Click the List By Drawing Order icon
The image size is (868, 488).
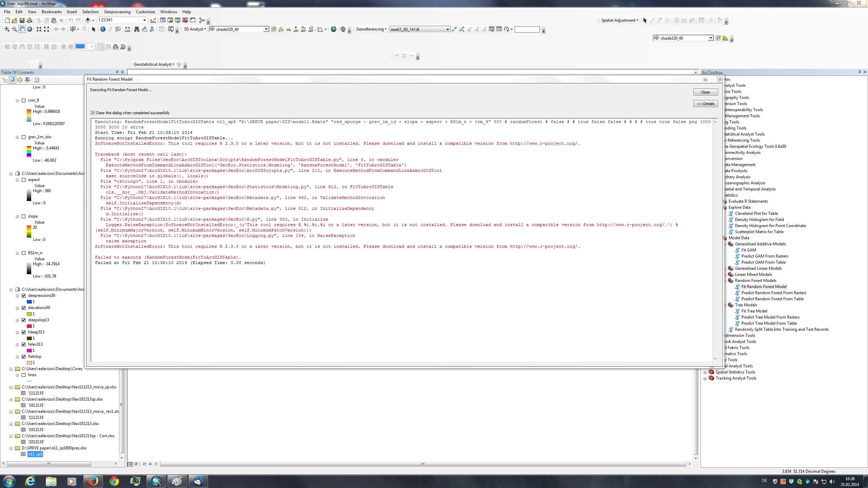tap(5, 80)
